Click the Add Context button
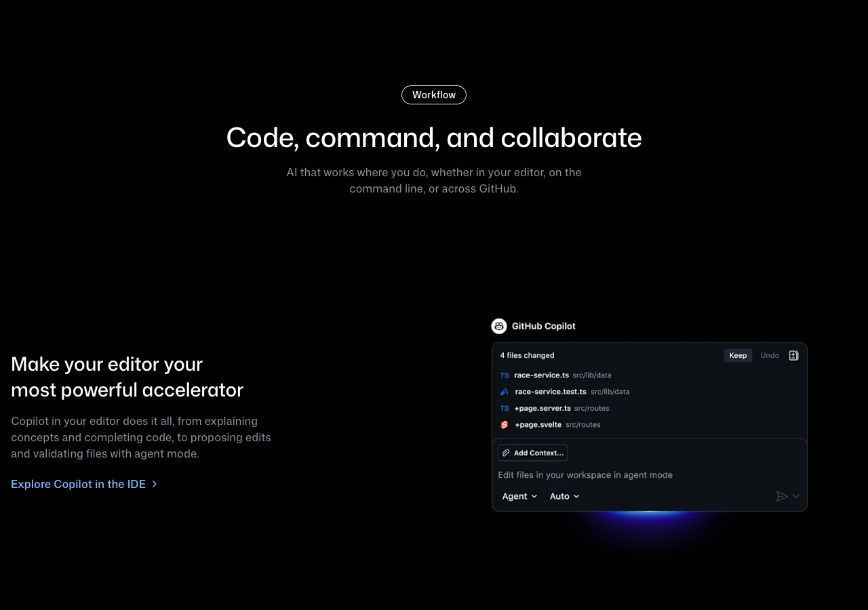 click(x=533, y=453)
